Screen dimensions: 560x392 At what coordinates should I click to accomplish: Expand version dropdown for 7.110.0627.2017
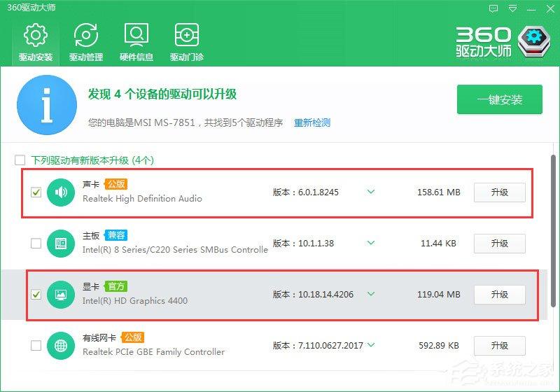click(371, 345)
